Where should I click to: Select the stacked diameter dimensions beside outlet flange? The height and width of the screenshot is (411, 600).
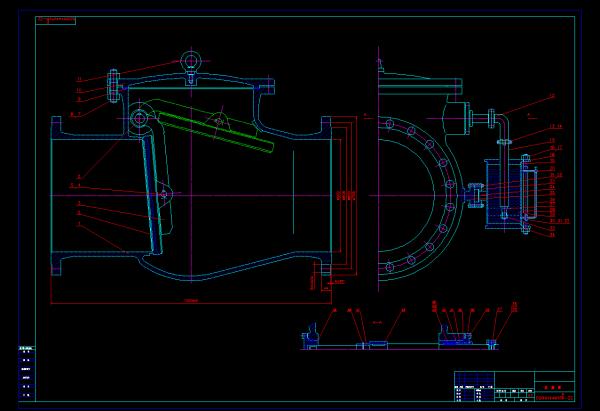[x=346, y=196]
